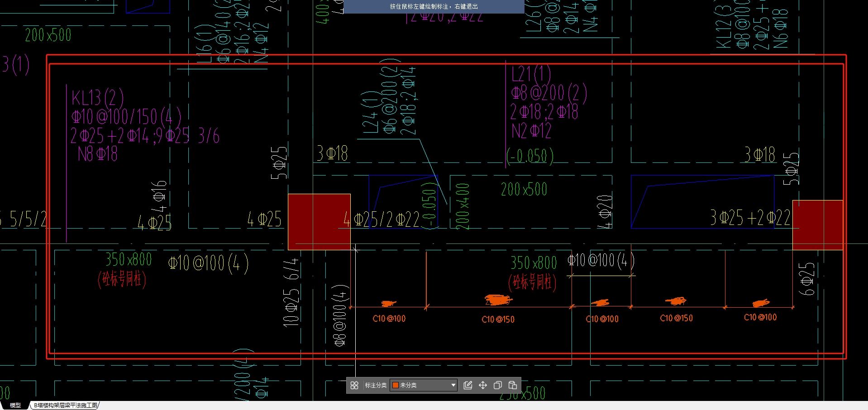
Task: Select the move annotation arrows icon
Action: (483, 385)
